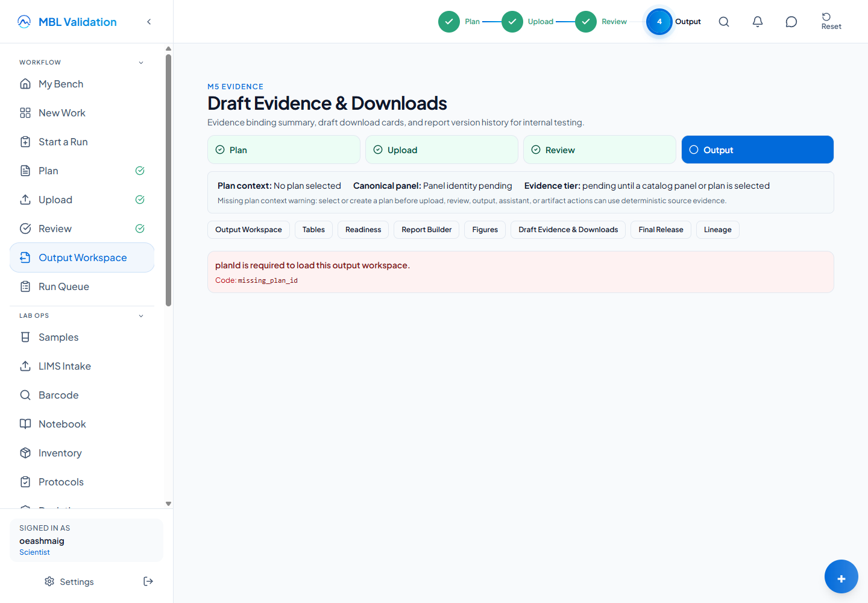Open Settings at sidebar bottom

click(x=69, y=581)
